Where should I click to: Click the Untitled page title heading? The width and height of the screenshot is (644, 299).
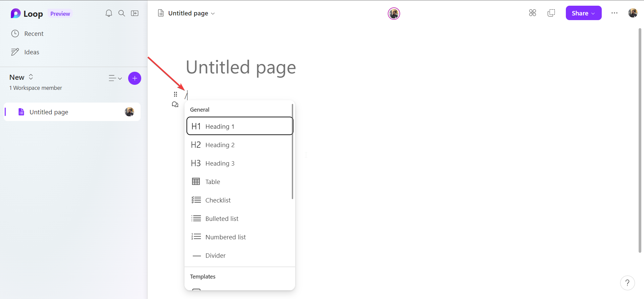(x=241, y=67)
